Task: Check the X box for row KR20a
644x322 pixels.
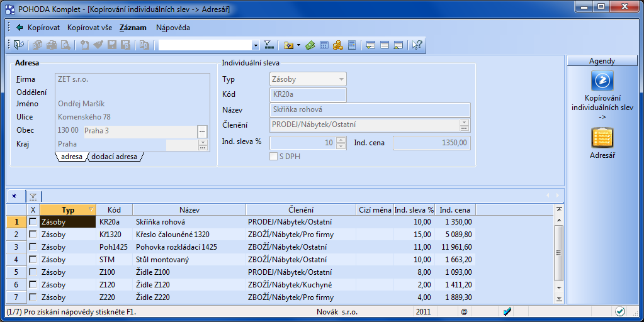Action: coord(33,221)
